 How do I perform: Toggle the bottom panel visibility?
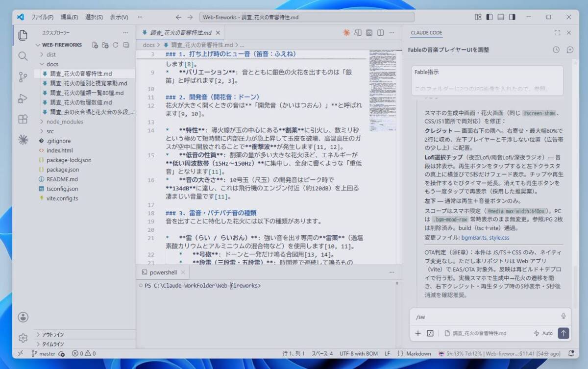coord(501,17)
